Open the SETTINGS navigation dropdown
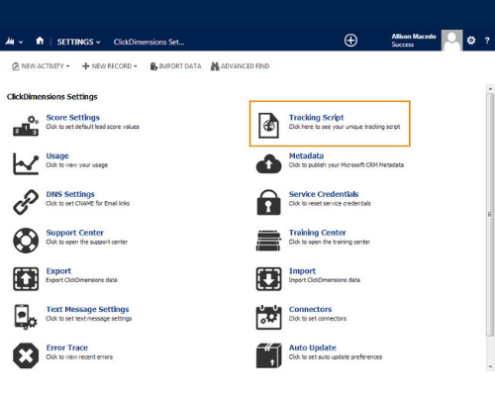Viewport: 495px width, 400px height. (78, 42)
